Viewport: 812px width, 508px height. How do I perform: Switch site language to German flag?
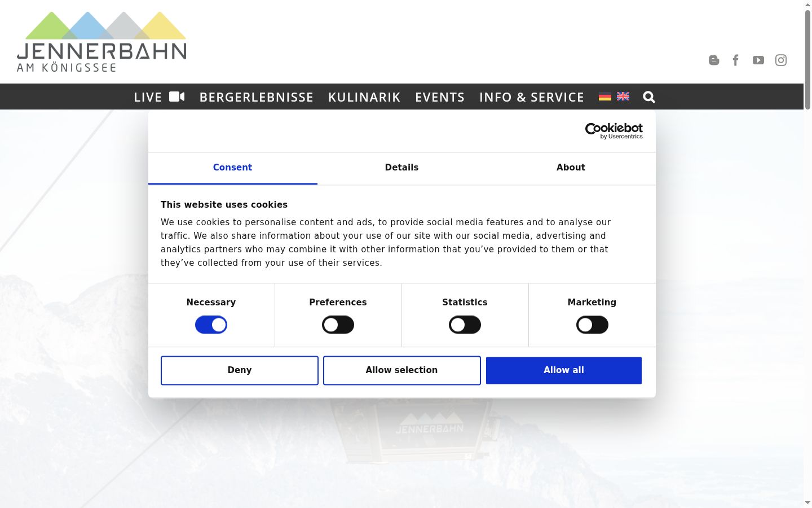(605, 97)
